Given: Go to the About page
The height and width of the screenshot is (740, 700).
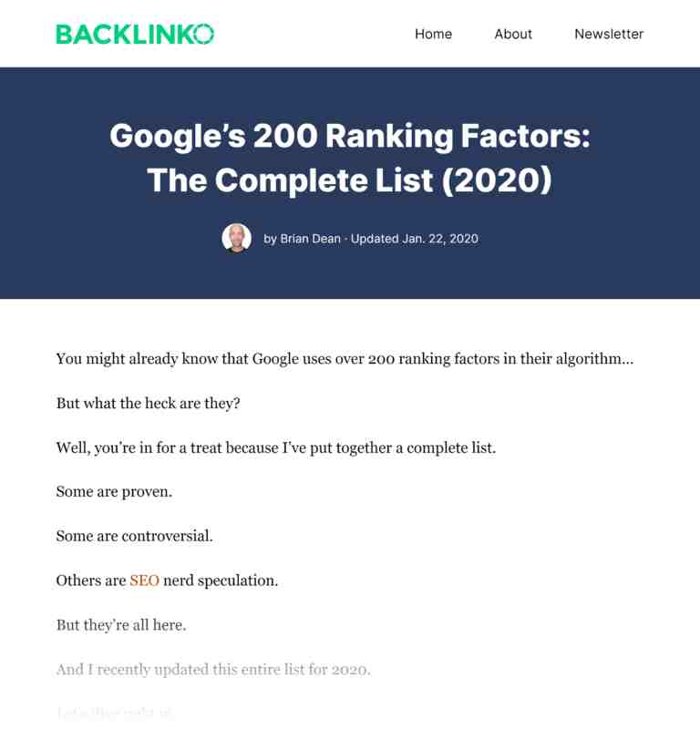Looking at the screenshot, I should point(513,34).
